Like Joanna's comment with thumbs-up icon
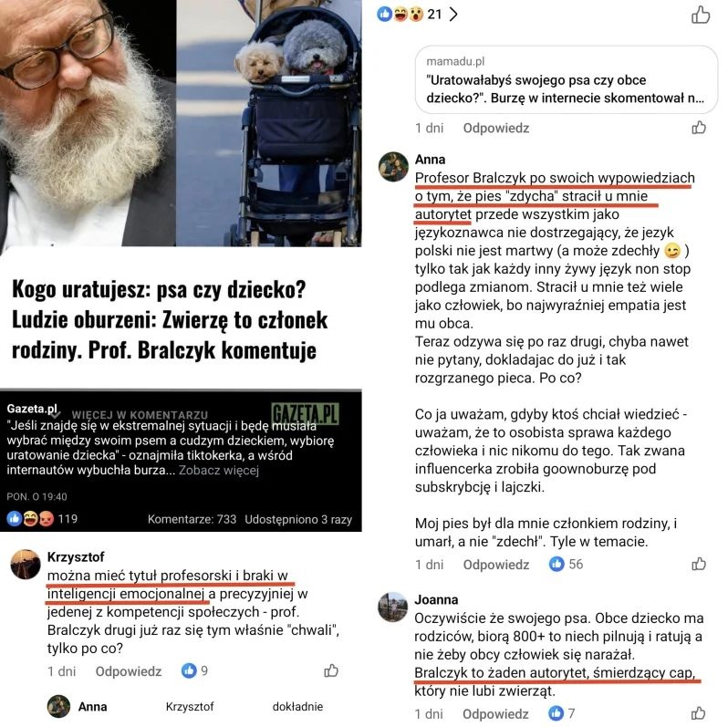Screen dimensions: 728x727 [699, 713]
